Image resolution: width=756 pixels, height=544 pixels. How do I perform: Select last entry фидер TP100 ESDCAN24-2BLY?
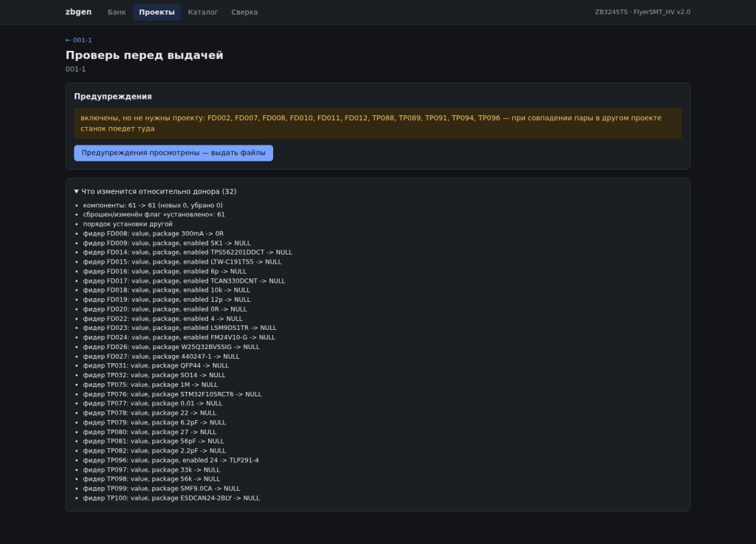171,498
